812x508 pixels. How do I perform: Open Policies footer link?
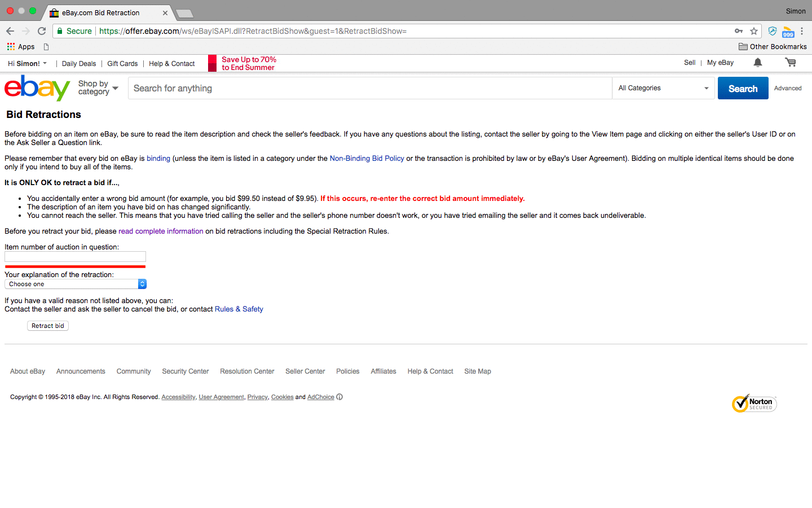(x=348, y=371)
